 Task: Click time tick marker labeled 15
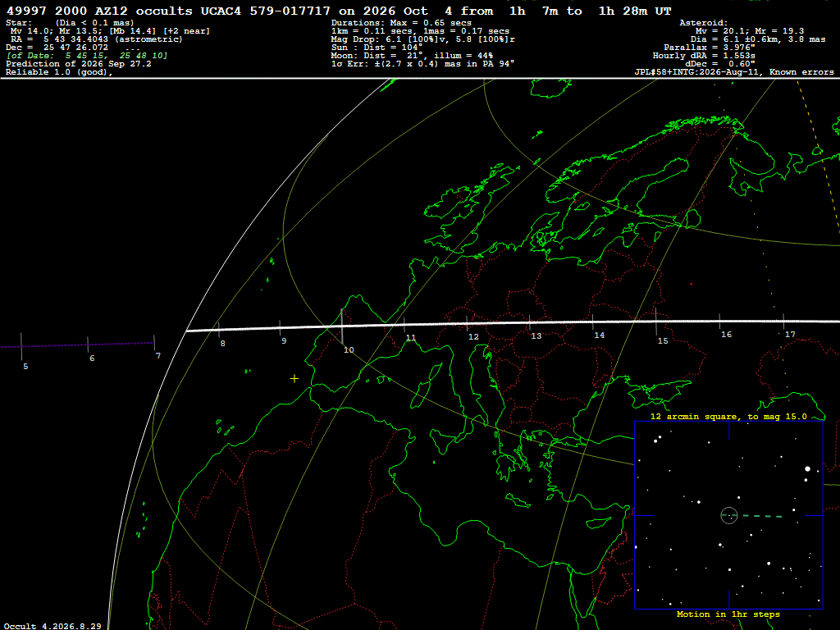[656, 322]
